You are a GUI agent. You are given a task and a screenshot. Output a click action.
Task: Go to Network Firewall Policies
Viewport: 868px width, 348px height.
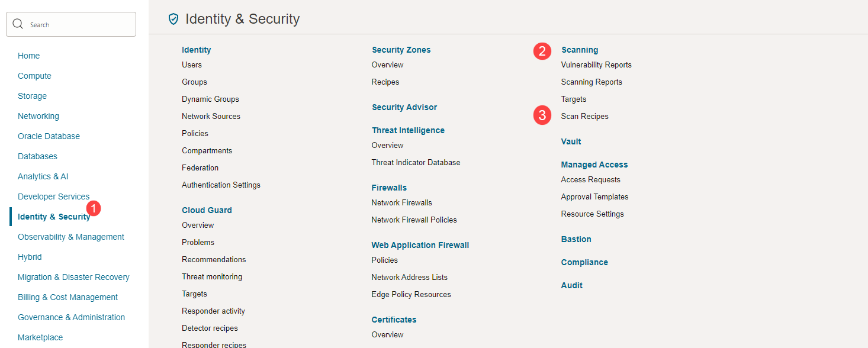(x=414, y=220)
